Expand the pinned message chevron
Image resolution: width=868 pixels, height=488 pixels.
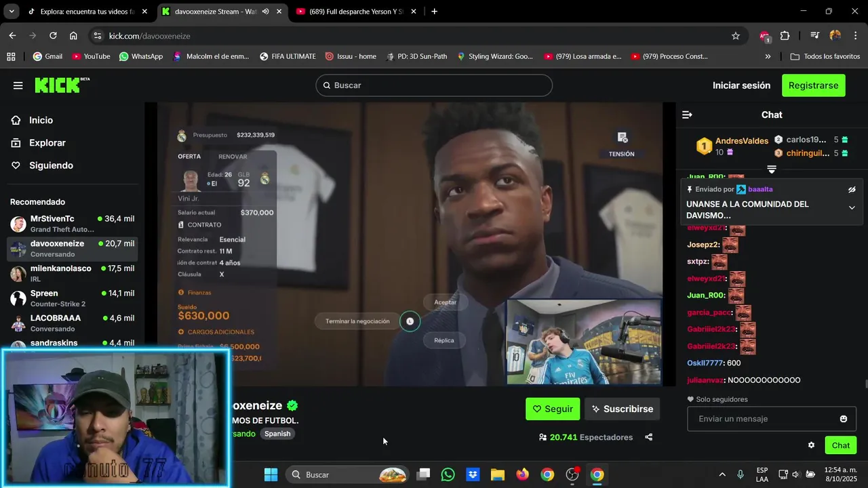[852, 208]
